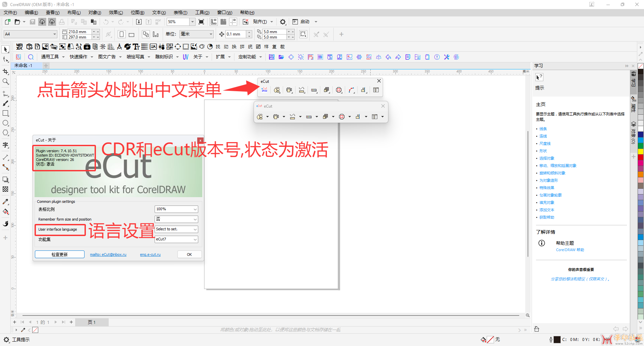Viewport: 644px width, 346px height.
Task: Expand the 雕刻标识 menu
Action: tap(167, 57)
